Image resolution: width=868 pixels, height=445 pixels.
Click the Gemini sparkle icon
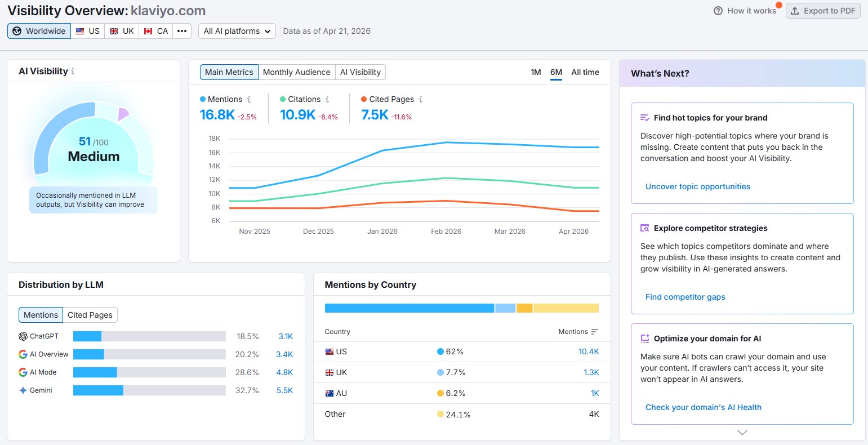(x=23, y=390)
